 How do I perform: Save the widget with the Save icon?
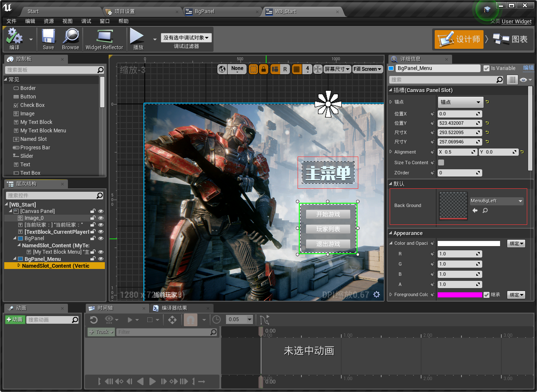click(48, 39)
